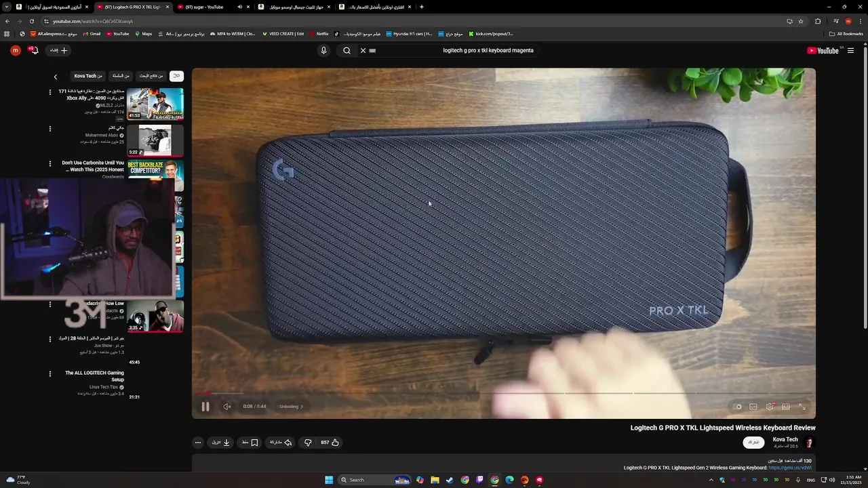Select the "Kova Tech" filter chip
The image size is (868, 488).
tap(89, 76)
